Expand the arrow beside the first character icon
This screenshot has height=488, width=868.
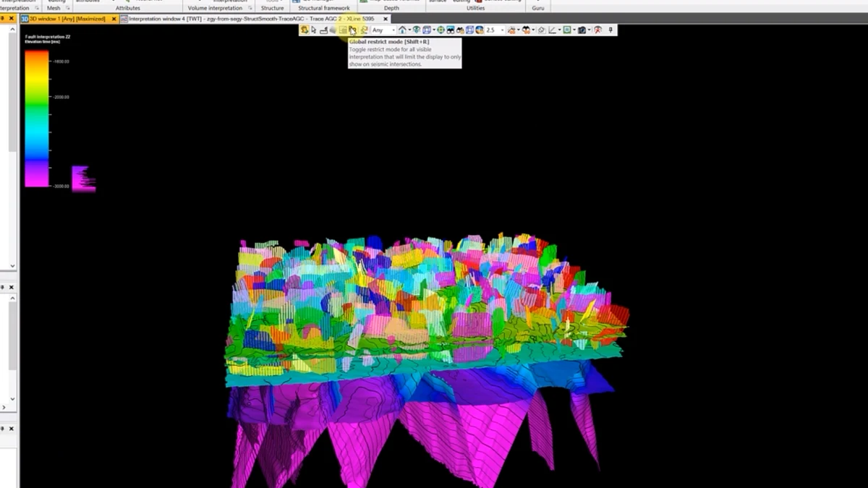point(519,30)
